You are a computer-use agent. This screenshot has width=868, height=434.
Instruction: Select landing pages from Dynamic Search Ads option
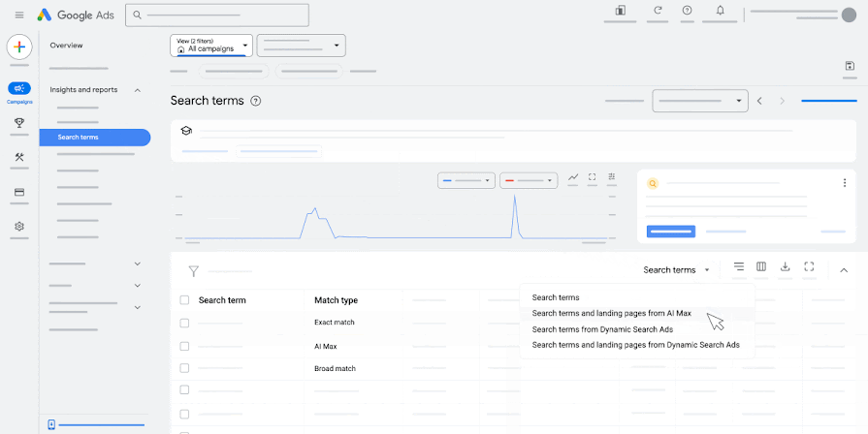[x=636, y=345]
